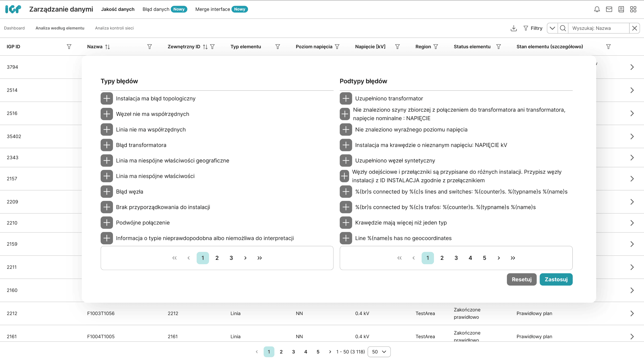Click the Wyszukaj: Nazwa search field
This screenshot has width=644, height=362.
pyautogui.click(x=599, y=28)
